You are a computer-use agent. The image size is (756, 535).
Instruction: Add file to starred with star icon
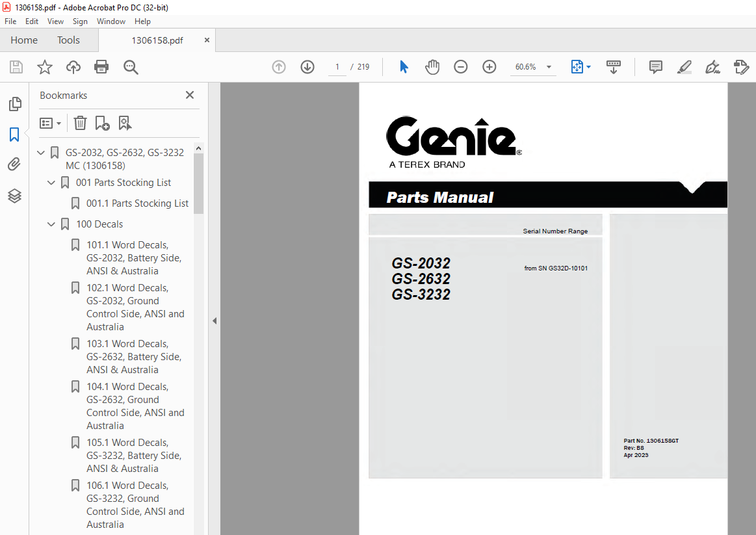(44, 67)
